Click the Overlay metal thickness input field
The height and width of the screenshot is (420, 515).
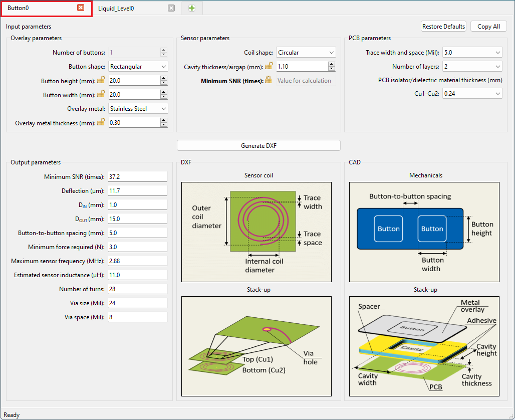tap(133, 122)
